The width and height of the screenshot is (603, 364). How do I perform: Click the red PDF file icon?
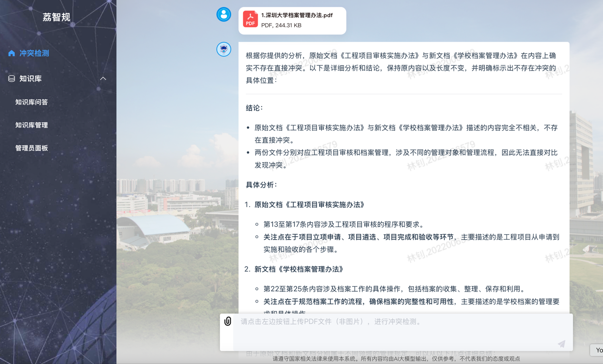pos(250,19)
